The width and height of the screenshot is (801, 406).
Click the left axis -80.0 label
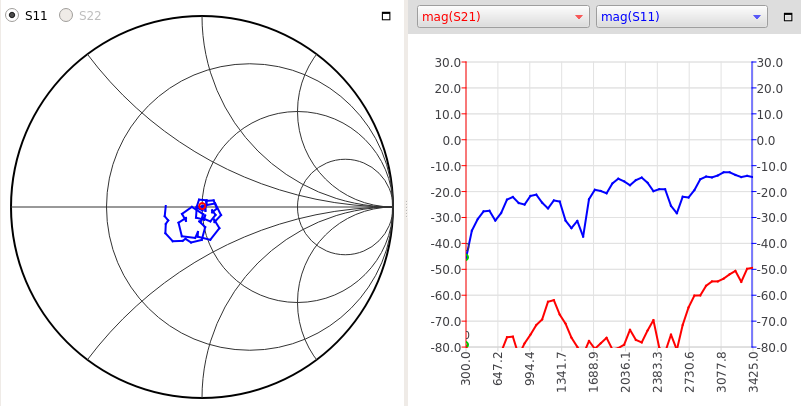445,347
